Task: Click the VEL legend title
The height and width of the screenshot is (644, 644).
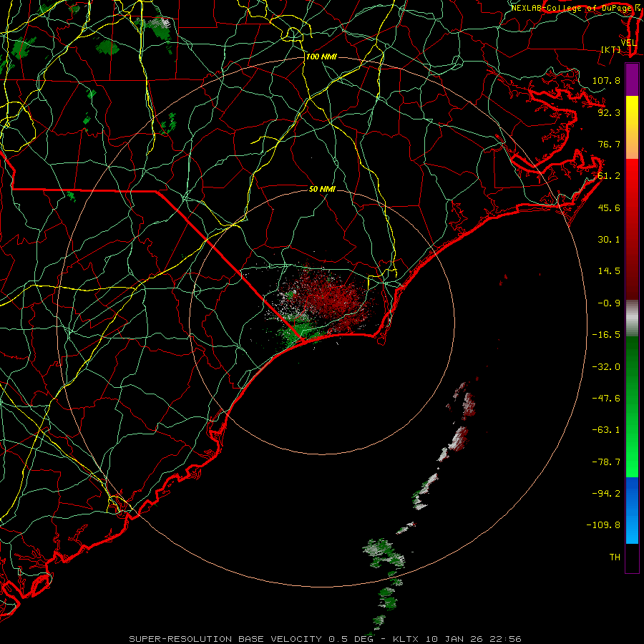Action: (x=628, y=43)
